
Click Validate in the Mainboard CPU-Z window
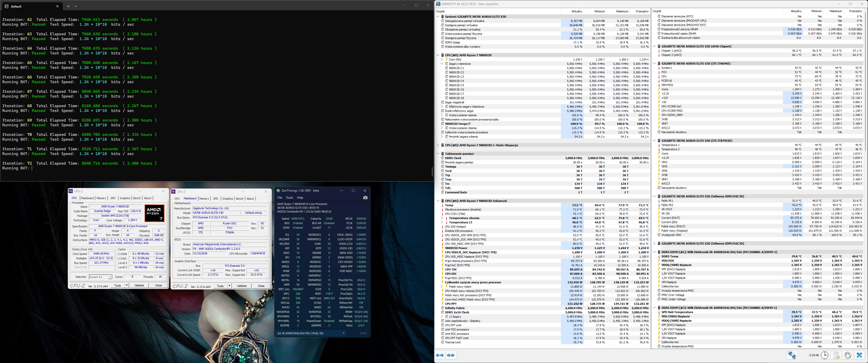pos(241,286)
